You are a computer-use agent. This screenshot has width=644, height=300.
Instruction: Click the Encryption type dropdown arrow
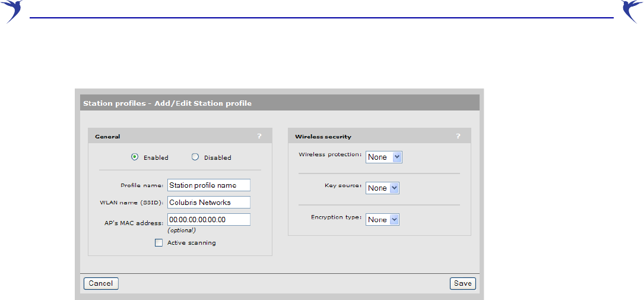pos(394,219)
